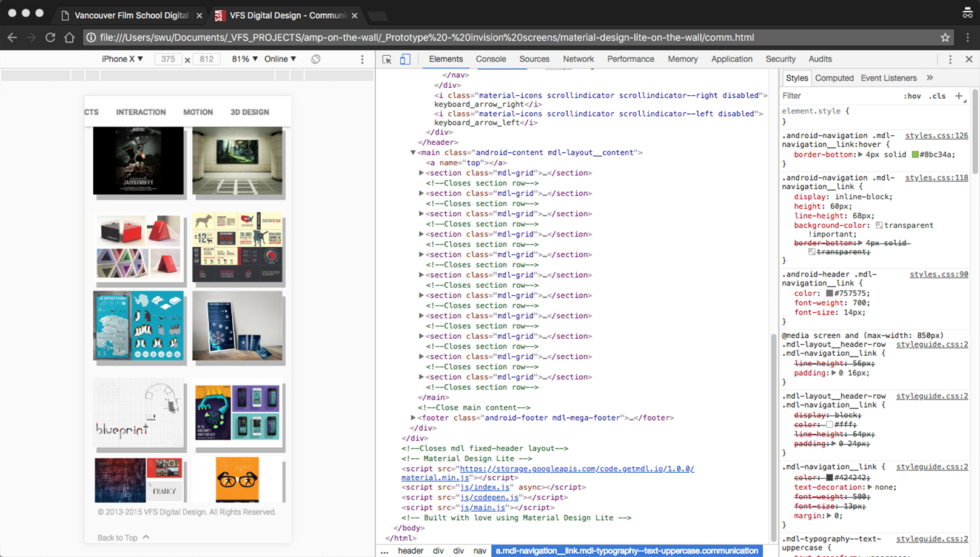Viewport: 980px width, 557px height.
Task: Click the Back to Top chevron arrow
Action: tap(146, 537)
